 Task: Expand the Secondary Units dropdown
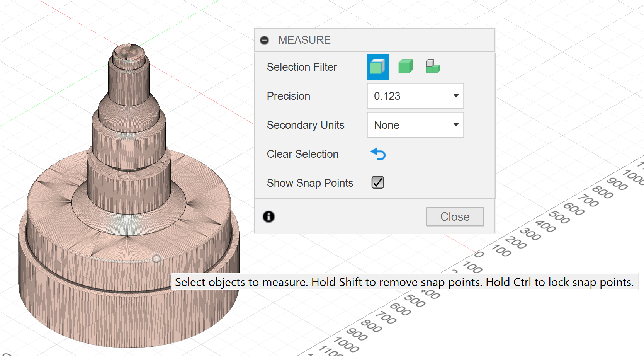[x=415, y=125]
